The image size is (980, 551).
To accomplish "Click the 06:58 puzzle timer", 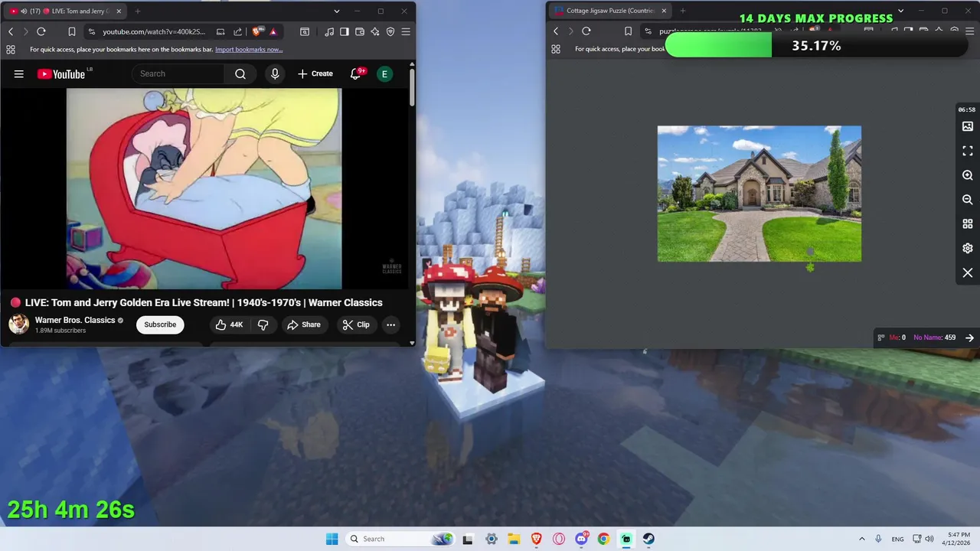I will click(967, 109).
